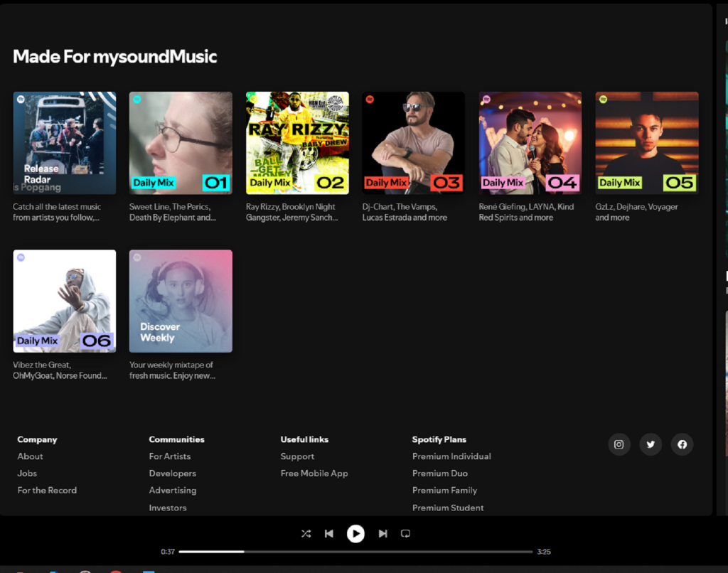Image resolution: width=728 pixels, height=573 pixels.
Task: Click the Communities footer heading
Action: [176, 439]
